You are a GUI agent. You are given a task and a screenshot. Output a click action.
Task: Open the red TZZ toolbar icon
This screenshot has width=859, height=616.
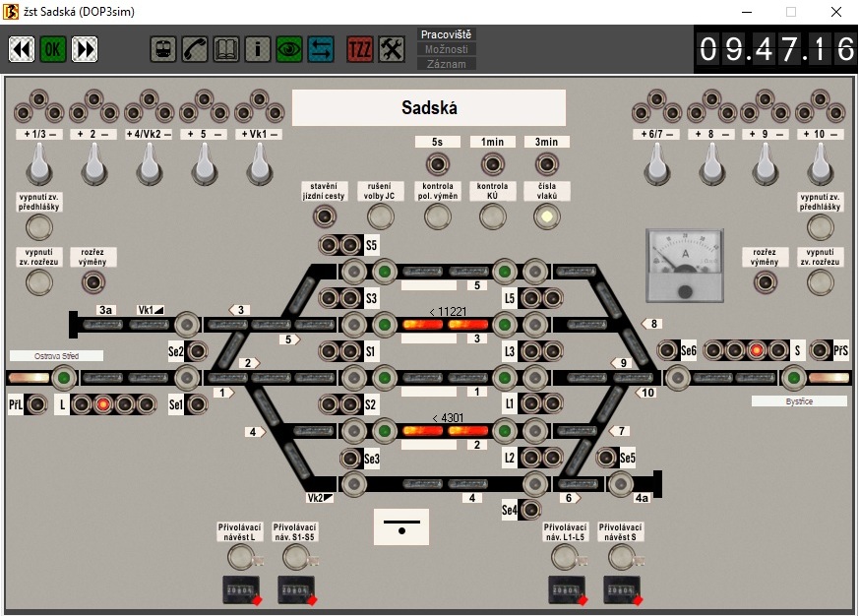click(360, 49)
